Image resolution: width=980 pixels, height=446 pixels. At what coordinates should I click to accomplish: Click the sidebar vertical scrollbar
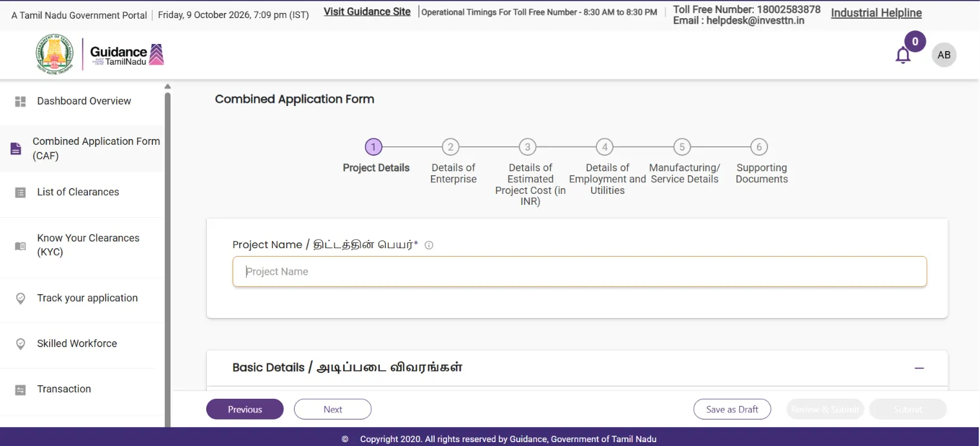click(x=168, y=259)
